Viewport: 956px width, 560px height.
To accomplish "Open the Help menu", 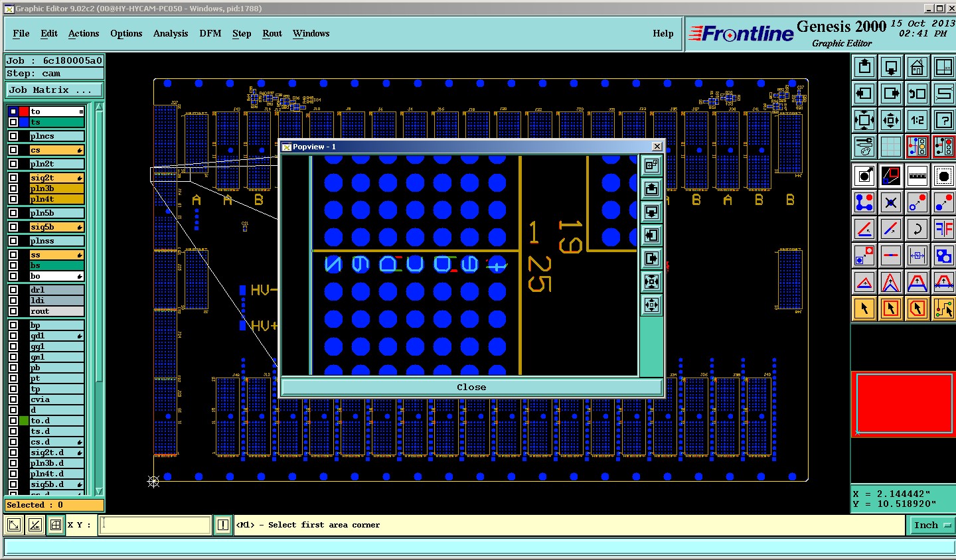I will (663, 33).
